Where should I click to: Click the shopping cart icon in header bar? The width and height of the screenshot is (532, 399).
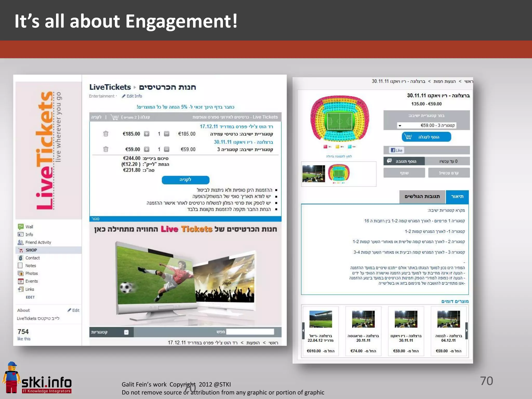115,117
